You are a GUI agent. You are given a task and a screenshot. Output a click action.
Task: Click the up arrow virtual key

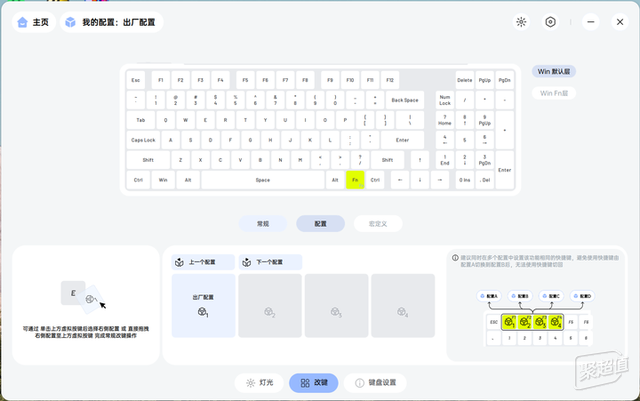(420, 160)
